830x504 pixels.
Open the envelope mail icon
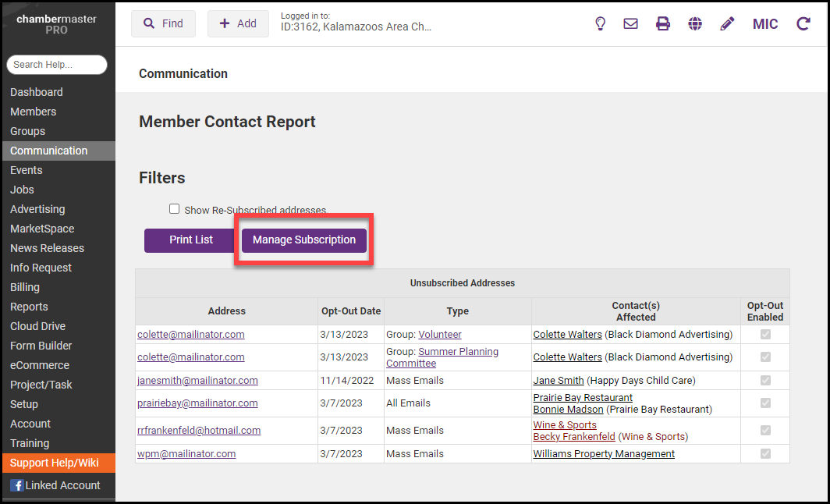630,23
